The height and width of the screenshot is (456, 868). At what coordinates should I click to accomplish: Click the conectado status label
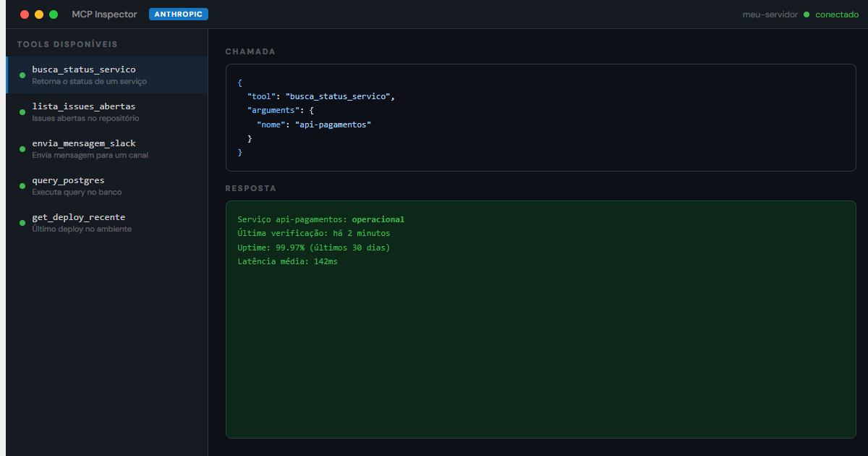pos(837,14)
